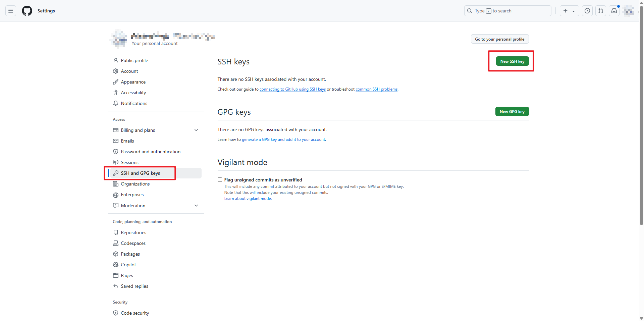
Task: Click the Codespaces icon
Action: (116, 243)
